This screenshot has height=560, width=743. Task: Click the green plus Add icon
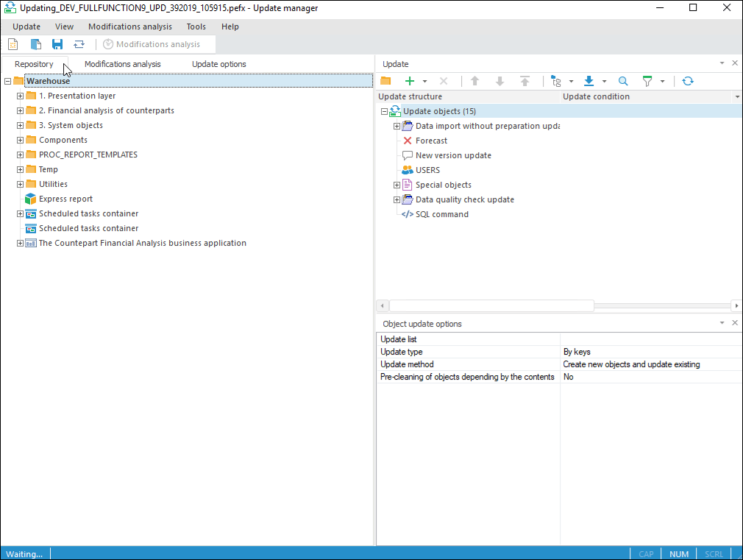pyautogui.click(x=410, y=81)
